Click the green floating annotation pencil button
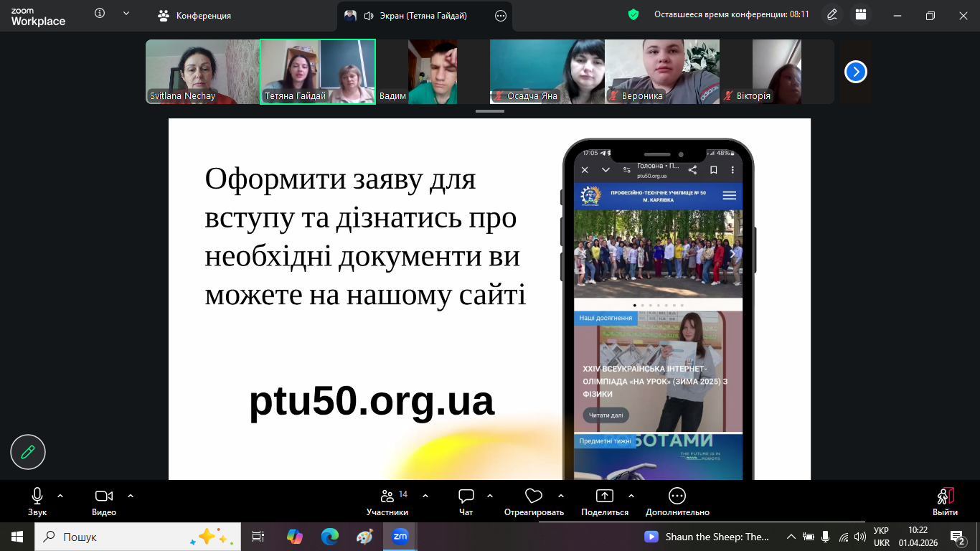The width and height of the screenshot is (980, 551). click(28, 452)
